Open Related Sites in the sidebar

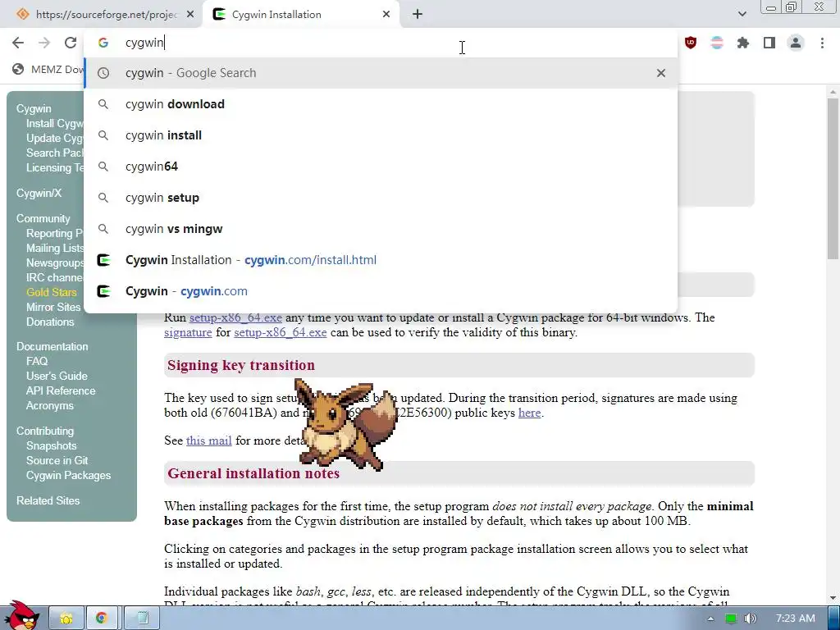[x=48, y=500]
